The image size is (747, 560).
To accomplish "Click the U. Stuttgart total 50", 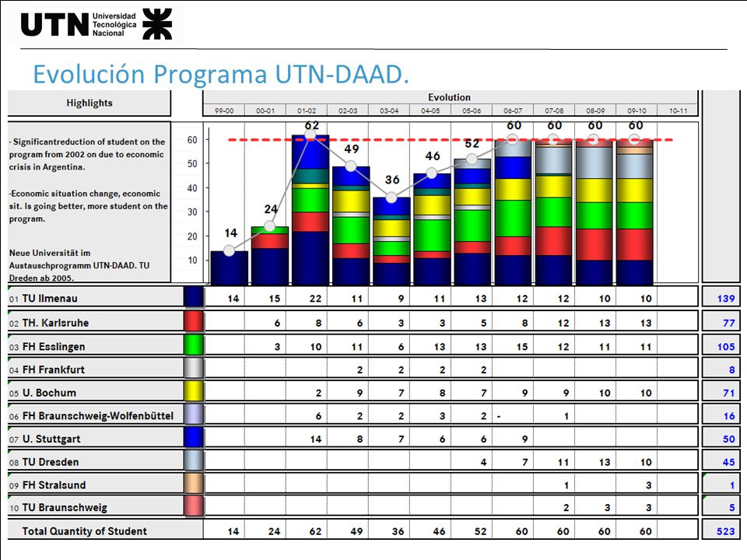I will 729,439.
